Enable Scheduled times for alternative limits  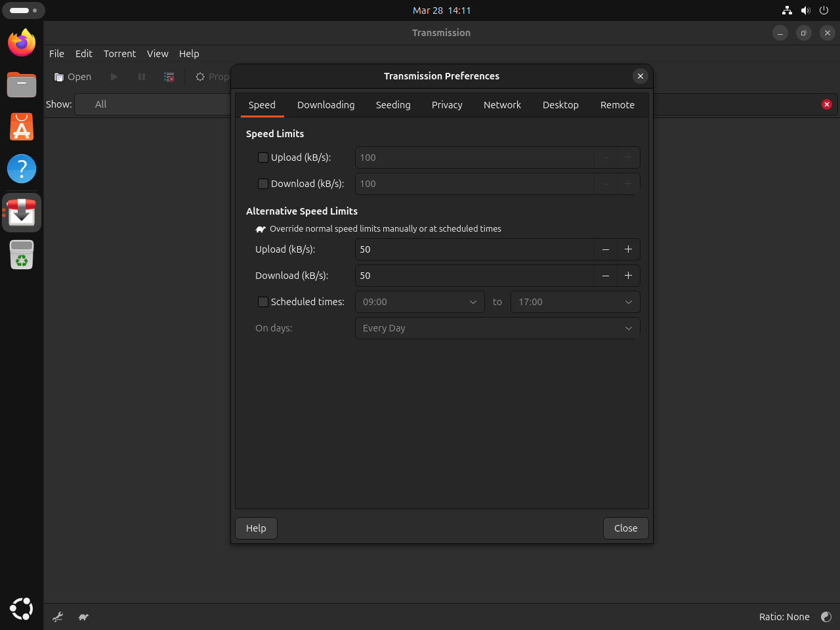point(262,302)
